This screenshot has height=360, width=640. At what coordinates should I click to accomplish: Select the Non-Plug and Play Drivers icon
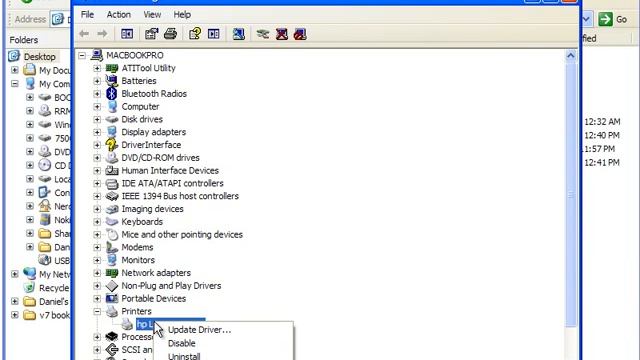click(111, 286)
